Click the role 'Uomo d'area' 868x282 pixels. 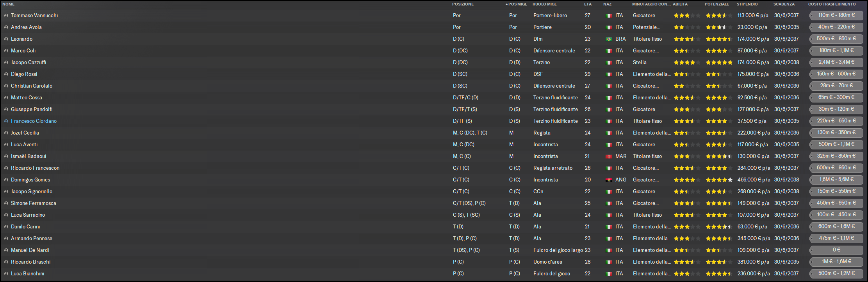[x=548, y=262]
